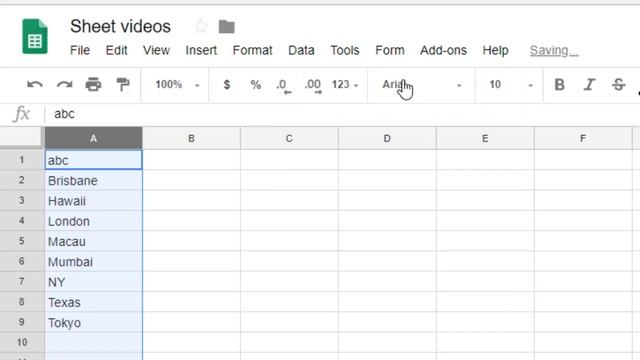This screenshot has height=360, width=640.
Task: Click cell containing abc
Action: tap(93, 160)
